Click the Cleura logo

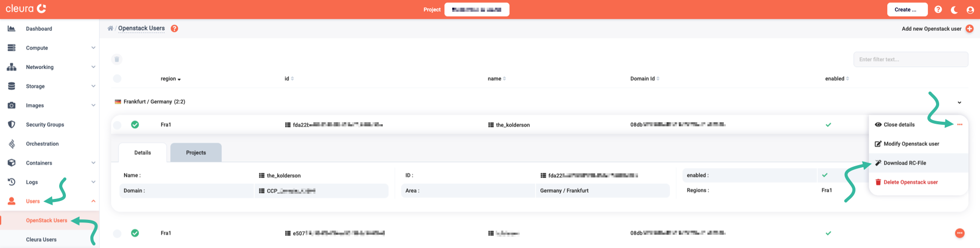26,9
